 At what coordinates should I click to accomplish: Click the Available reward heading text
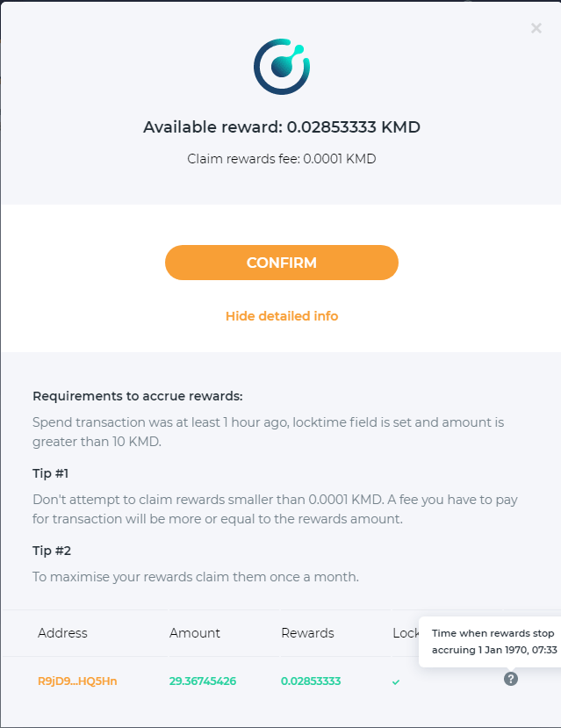pos(282,127)
